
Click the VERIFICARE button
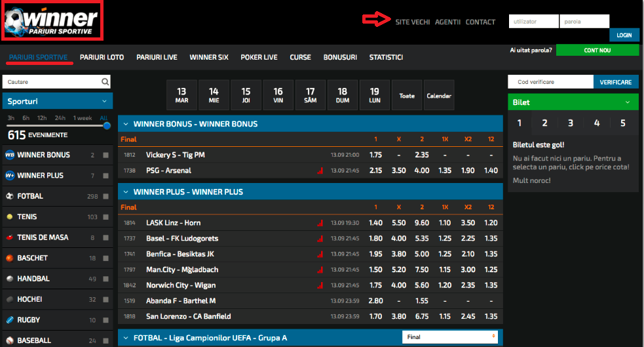click(x=616, y=82)
